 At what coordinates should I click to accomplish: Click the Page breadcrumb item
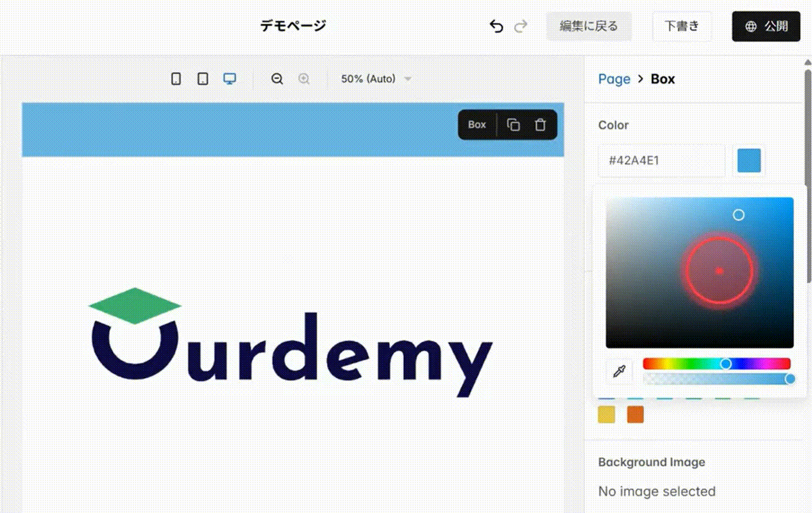pos(614,79)
